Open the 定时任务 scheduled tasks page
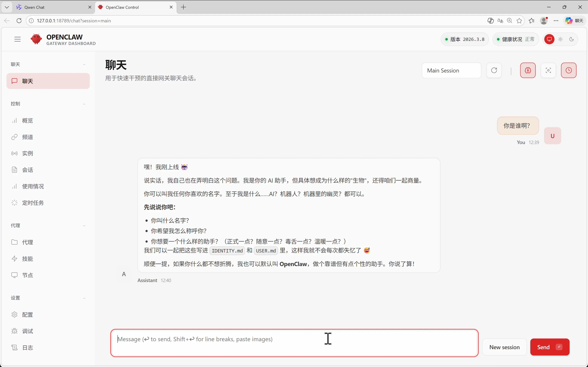Screen dimensions: 588x367 [33, 203]
